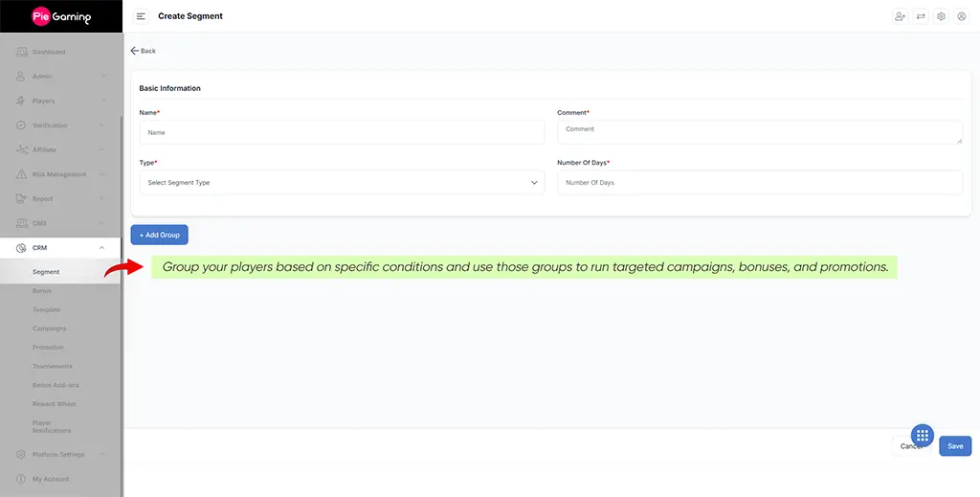Screen dimensions: 980x497
Task: Click the Players icon in sidebar
Action: pos(21,101)
